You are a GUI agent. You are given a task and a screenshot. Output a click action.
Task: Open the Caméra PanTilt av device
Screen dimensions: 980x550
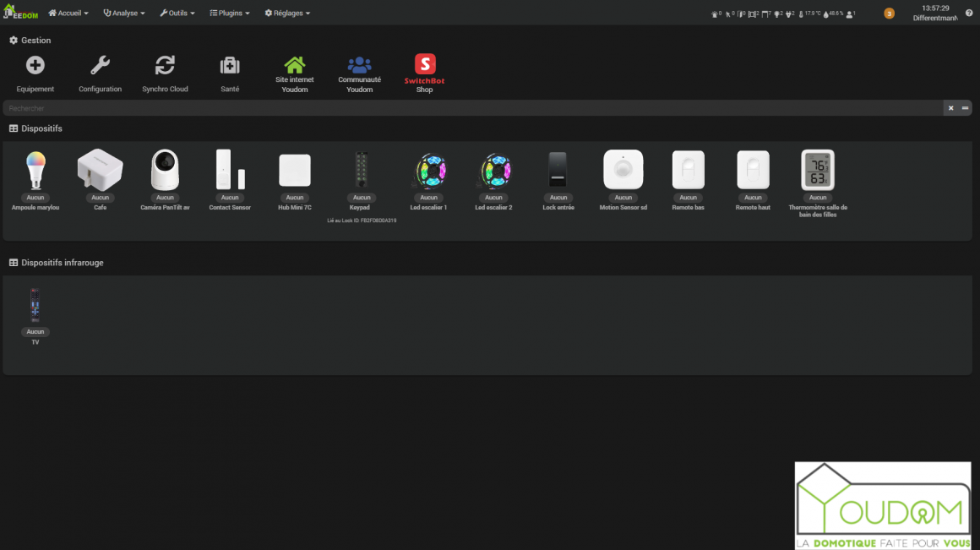pos(165,172)
